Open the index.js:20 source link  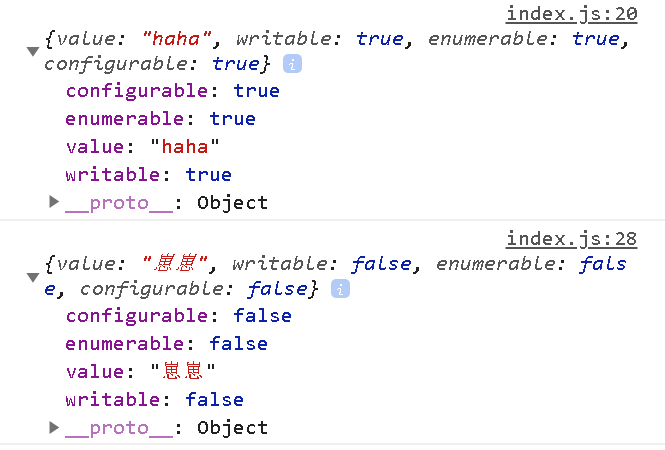[x=571, y=13]
